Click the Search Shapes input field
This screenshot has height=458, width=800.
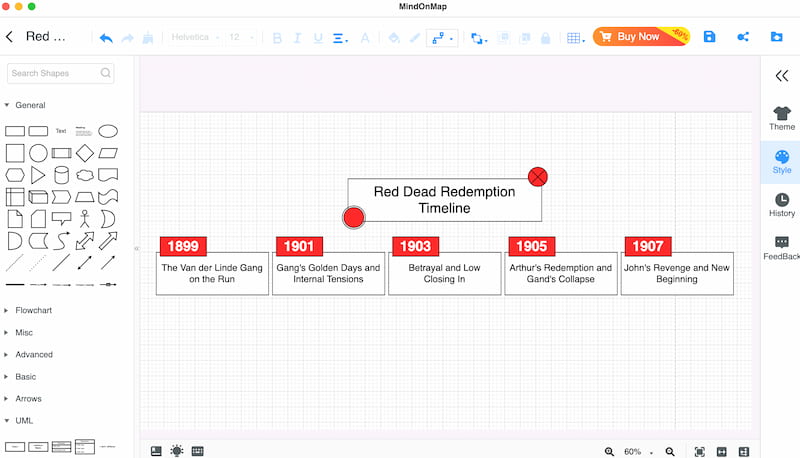tap(60, 73)
